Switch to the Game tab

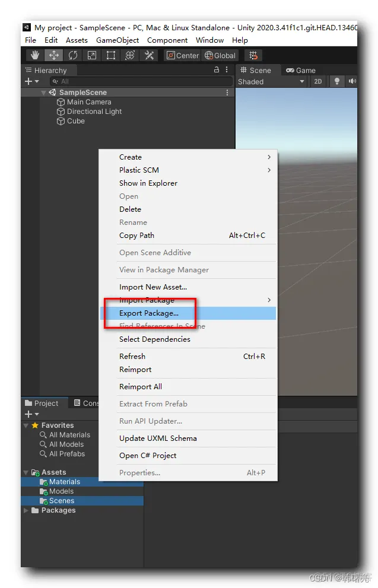[301, 71]
